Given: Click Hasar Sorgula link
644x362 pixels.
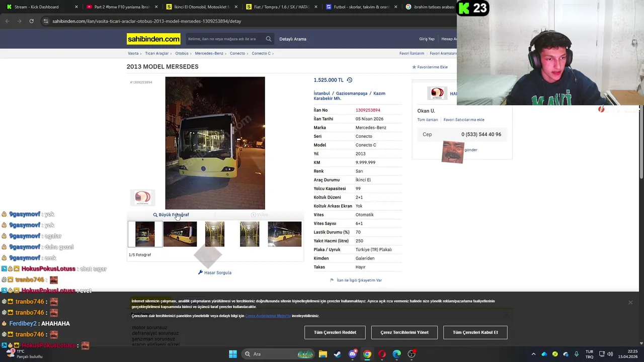Looking at the screenshot, I should (215, 273).
